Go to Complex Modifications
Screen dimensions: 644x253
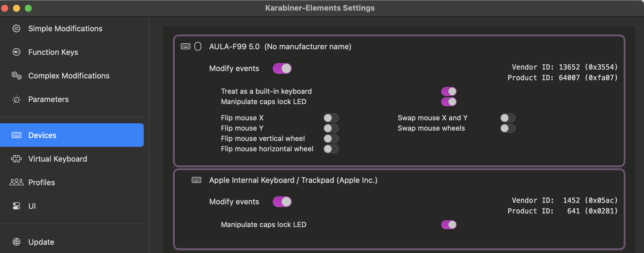[72, 76]
